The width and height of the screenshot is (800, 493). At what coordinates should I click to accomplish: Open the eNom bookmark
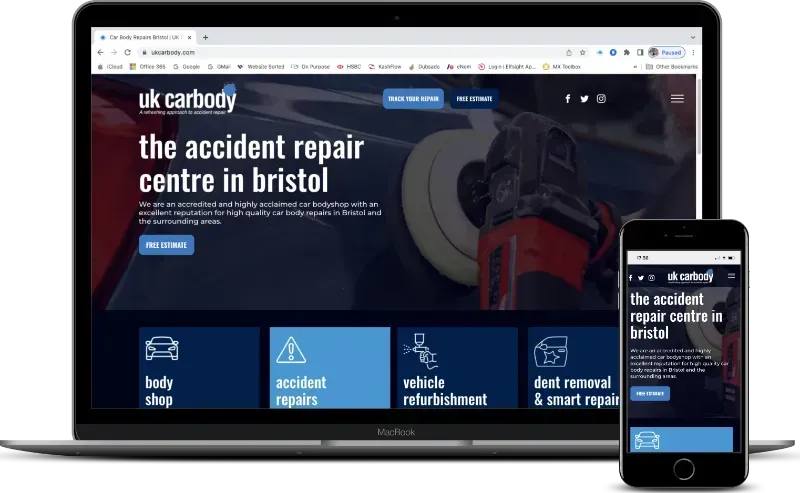point(459,66)
